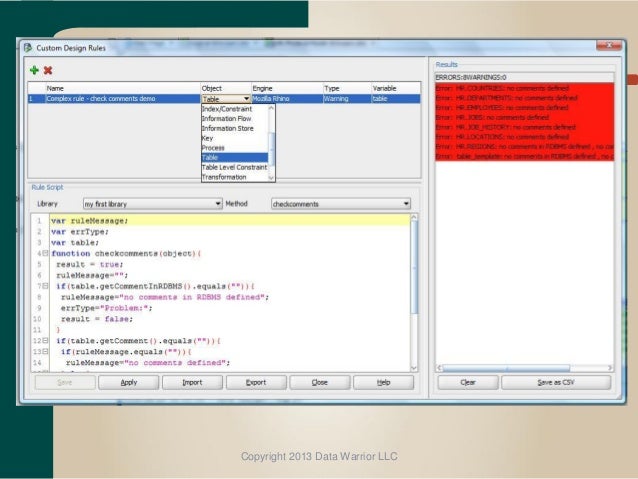Add a new rule with green plus
Image resolution: width=638 pixels, height=479 pixels.
click(x=34, y=70)
